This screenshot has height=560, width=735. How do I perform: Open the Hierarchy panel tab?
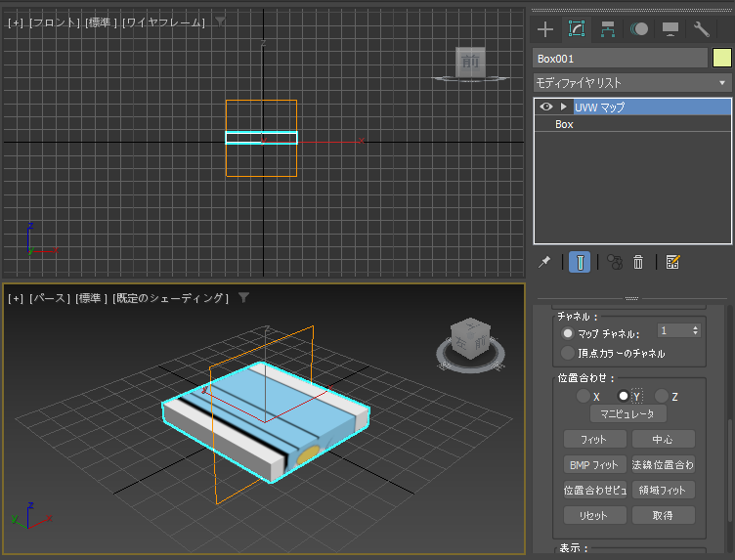click(608, 29)
